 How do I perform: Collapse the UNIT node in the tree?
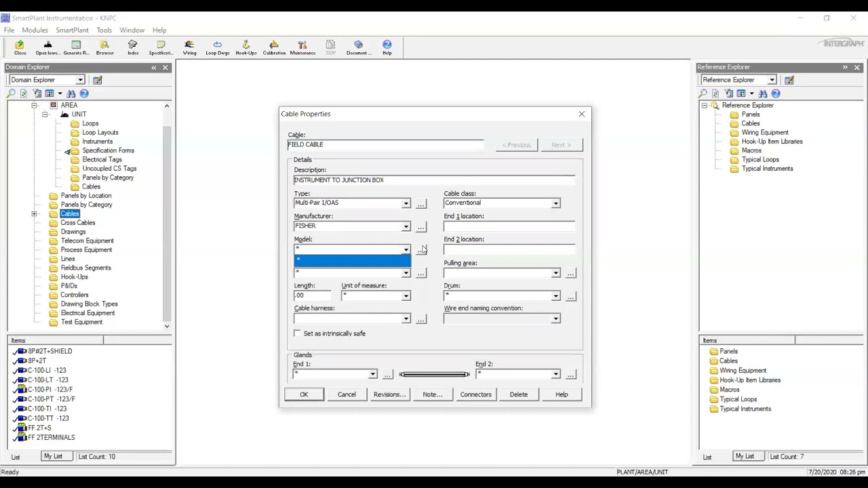pos(45,115)
